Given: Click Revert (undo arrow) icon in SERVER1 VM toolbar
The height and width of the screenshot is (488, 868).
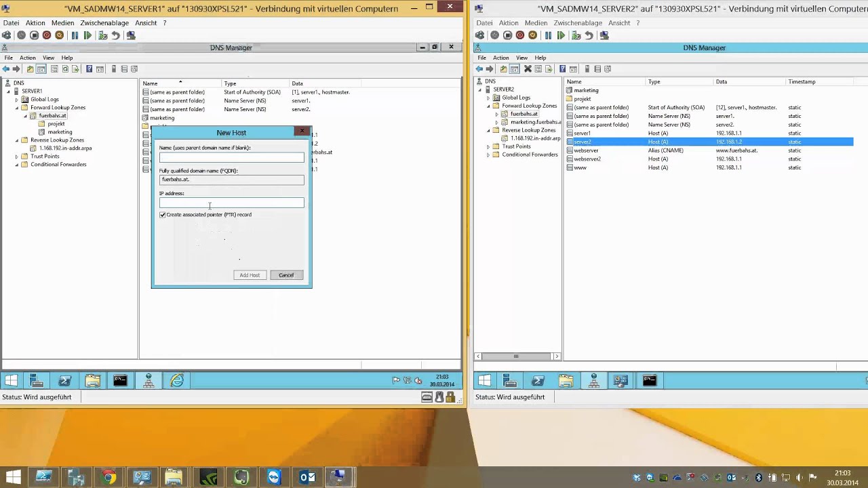Looking at the screenshot, I should (x=115, y=35).
